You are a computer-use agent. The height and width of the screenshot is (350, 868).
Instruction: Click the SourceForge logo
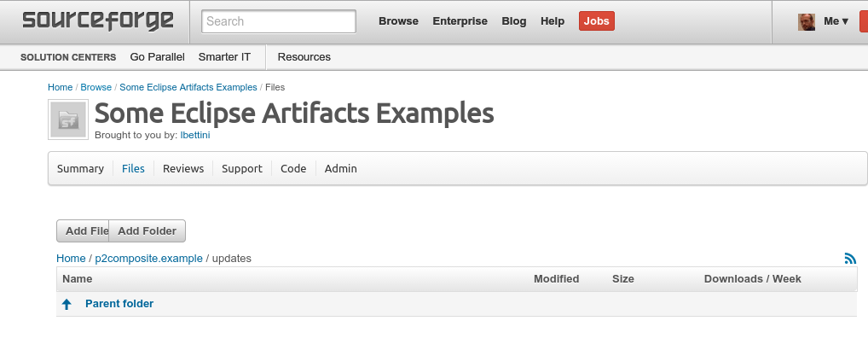[x=98, y=21]
